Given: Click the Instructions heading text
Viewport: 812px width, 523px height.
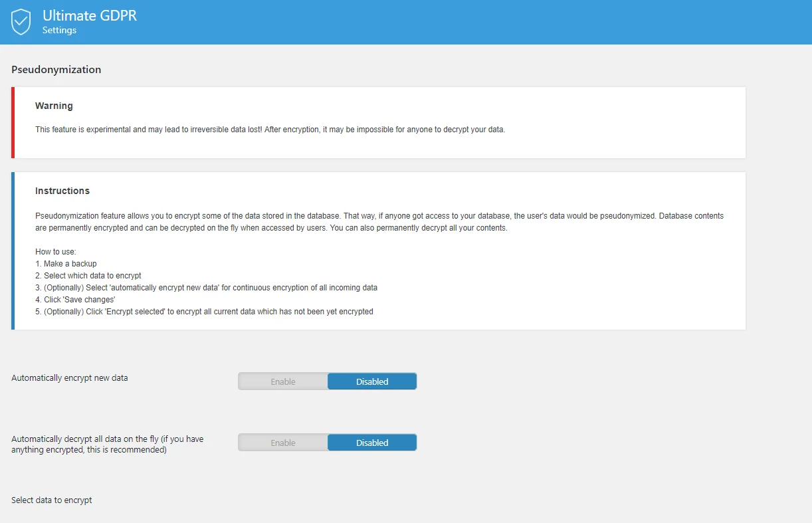Looking at the screenshot, I should click(62, 191).
